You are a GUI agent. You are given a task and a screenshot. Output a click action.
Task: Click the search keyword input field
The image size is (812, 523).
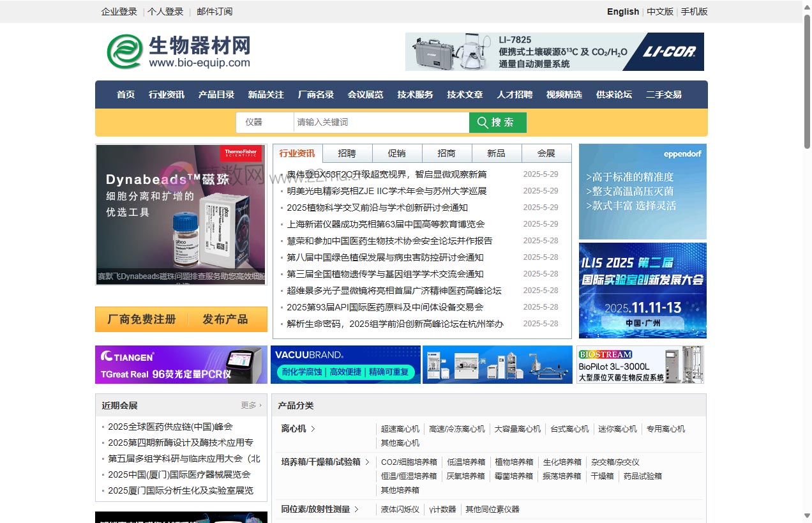(381, 122)
